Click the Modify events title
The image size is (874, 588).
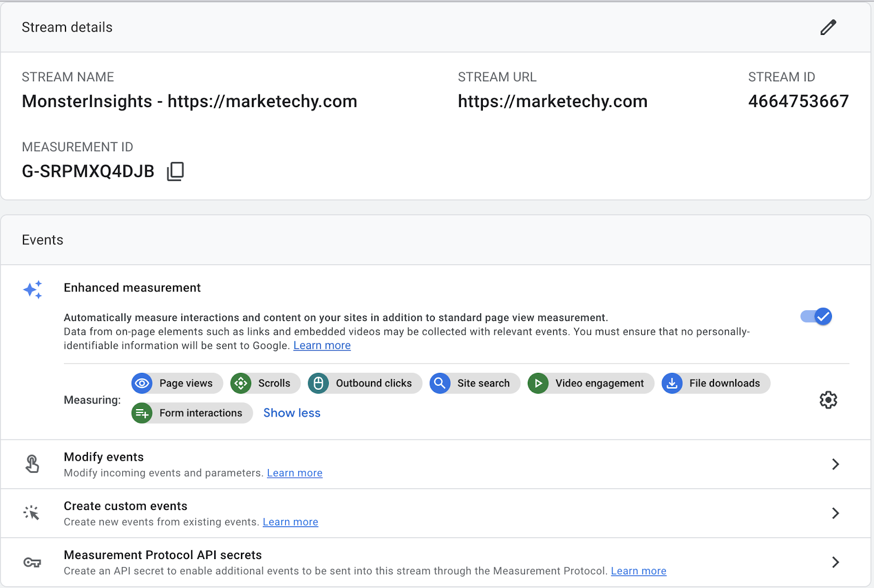tap(104, 457)
